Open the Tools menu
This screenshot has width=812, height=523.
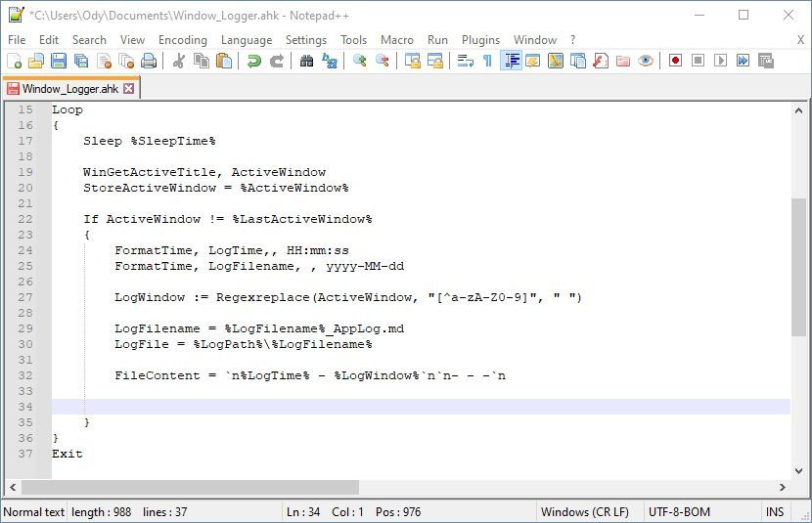(354, 40)
